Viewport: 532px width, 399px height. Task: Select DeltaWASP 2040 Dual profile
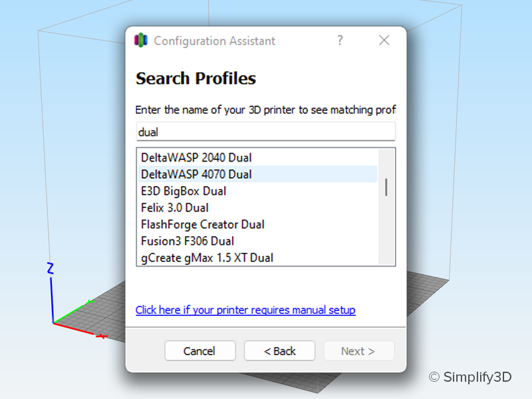(x=257, y=158)
